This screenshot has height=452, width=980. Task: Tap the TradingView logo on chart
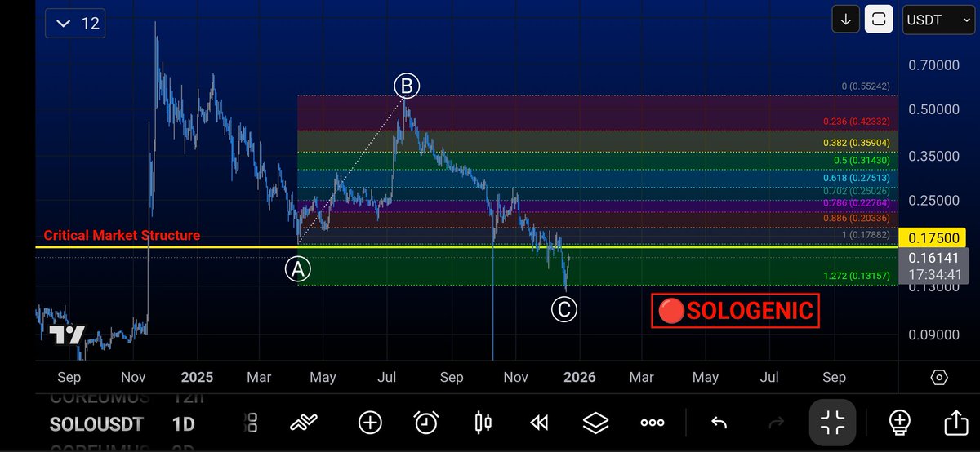click(x=66, y=336)
